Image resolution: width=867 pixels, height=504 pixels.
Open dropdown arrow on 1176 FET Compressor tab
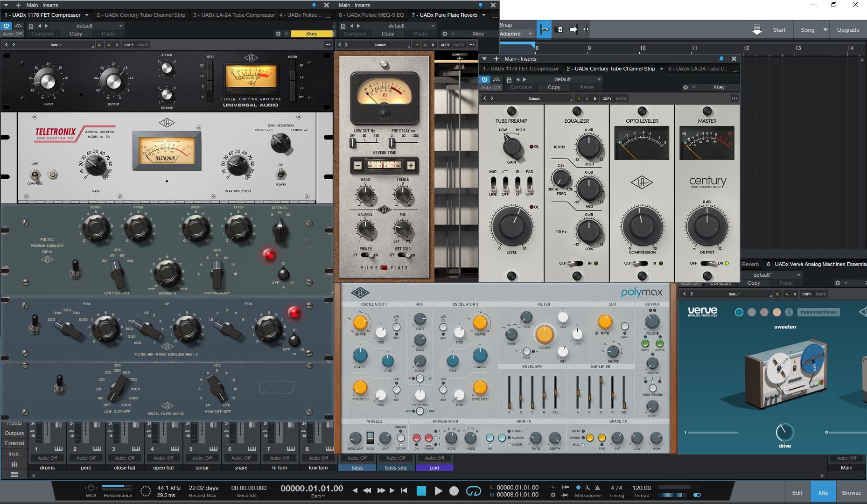pyautogui.click(x=87, y=15)
